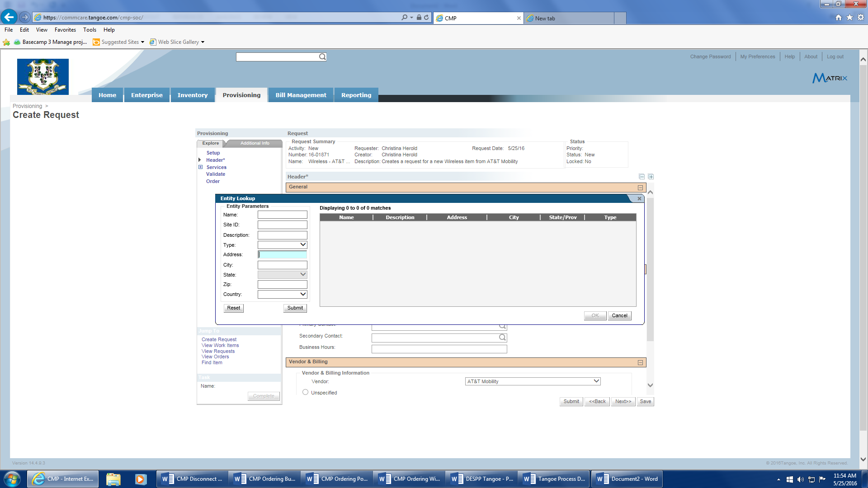Click expand-all plus icon beside Header section
Viewport: 868px width, 488px height.
[x=651, y=177]
